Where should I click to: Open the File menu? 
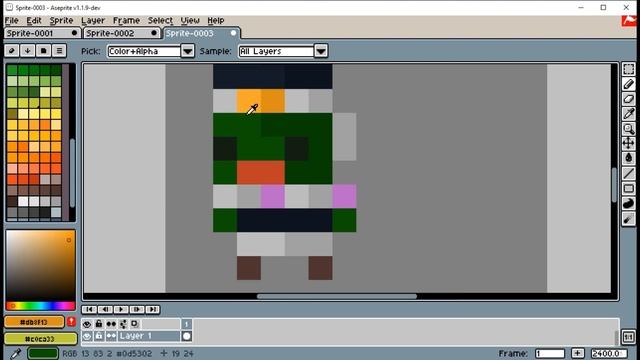tap(11, 20)
